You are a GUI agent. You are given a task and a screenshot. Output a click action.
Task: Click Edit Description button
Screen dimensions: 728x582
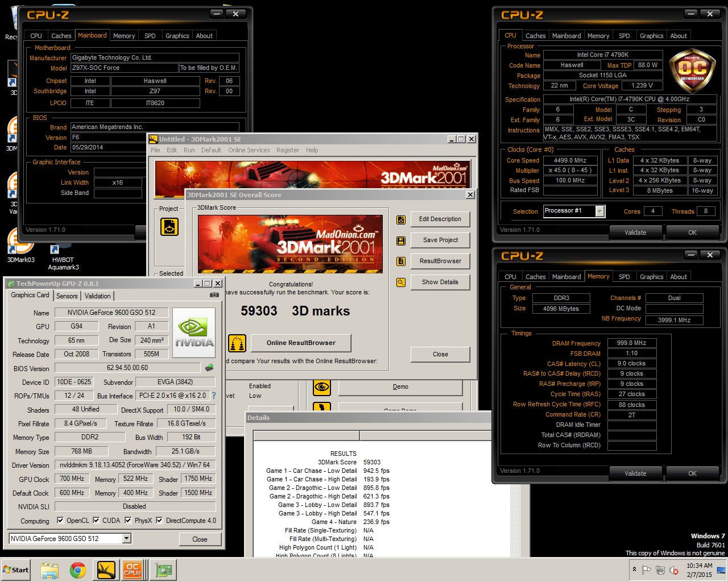pyautogui.click(x=440, y=219)
